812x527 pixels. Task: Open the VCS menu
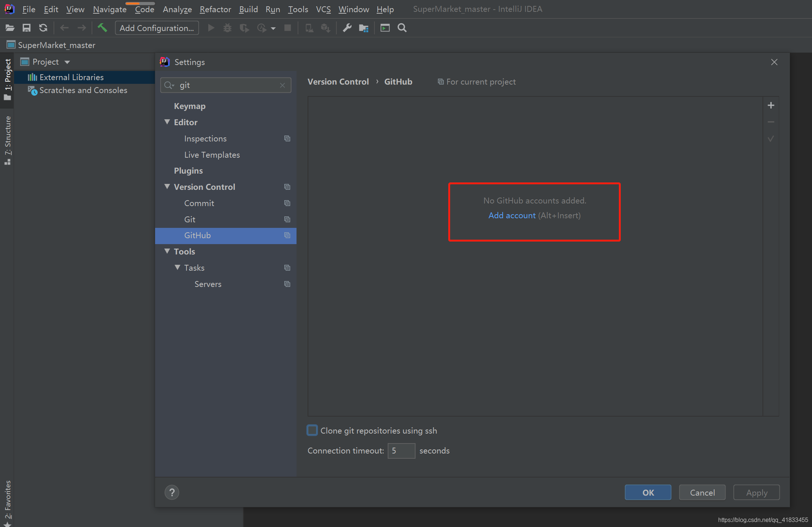click(323, 9)
